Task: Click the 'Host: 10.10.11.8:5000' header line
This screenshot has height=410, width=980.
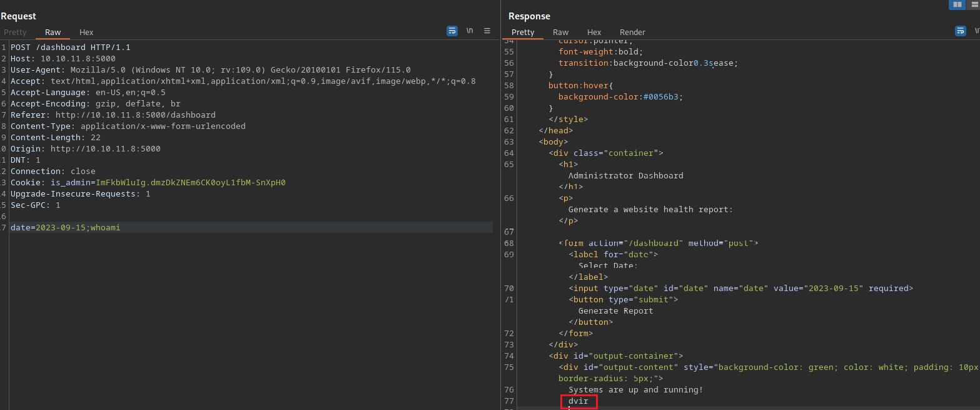Action: pos(63,59)
